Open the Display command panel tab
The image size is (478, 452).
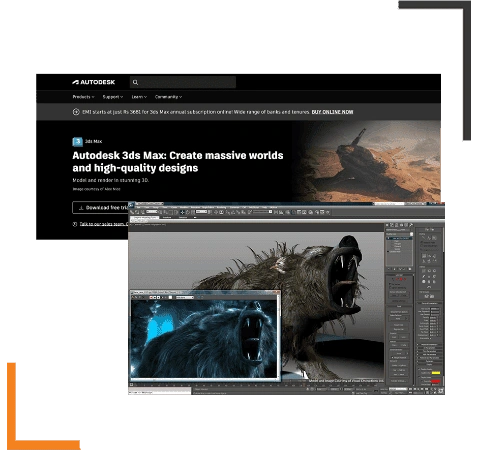[x=406, y=225]
